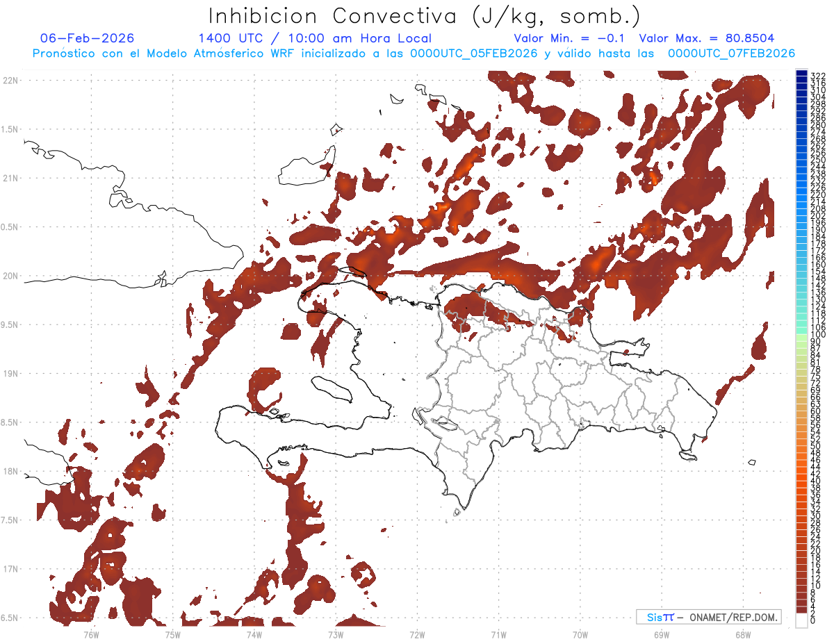Screen dimensions: 834x644
Task: Click the '68W' longitude label
Action: [742, 635]
